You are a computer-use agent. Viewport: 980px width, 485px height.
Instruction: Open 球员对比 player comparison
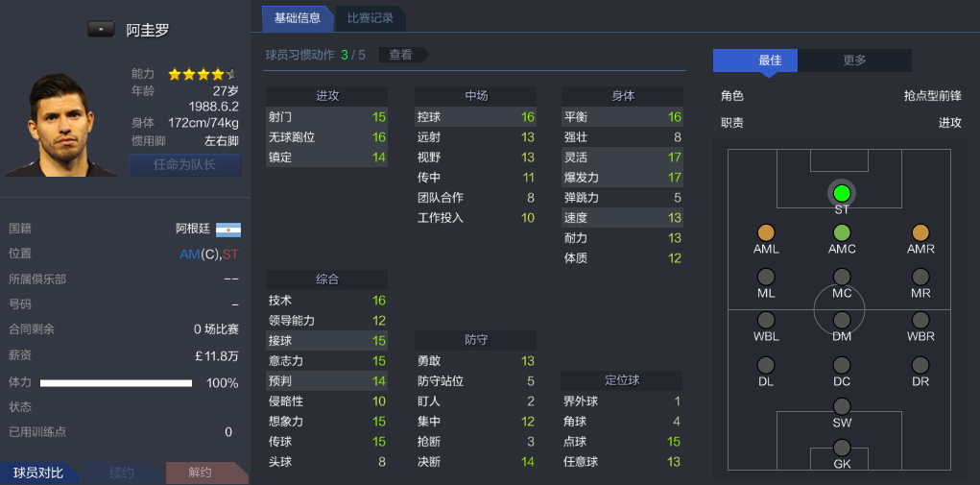[x=38, y=473]
